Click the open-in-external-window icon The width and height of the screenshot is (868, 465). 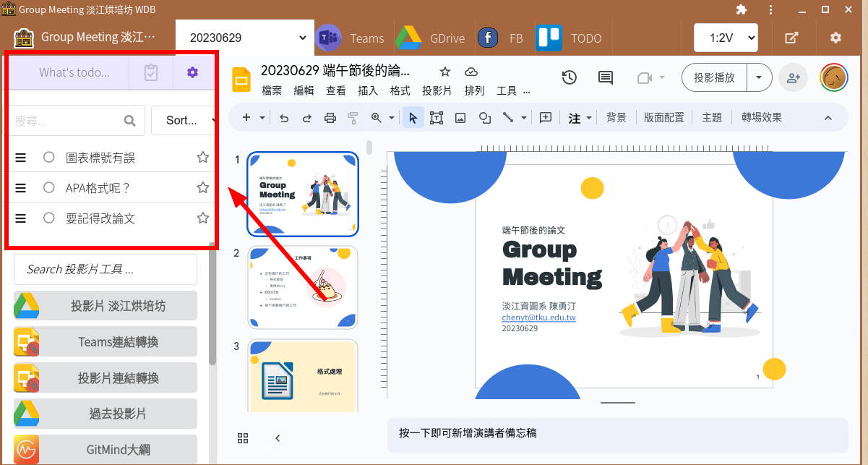[x=791, y=38]
